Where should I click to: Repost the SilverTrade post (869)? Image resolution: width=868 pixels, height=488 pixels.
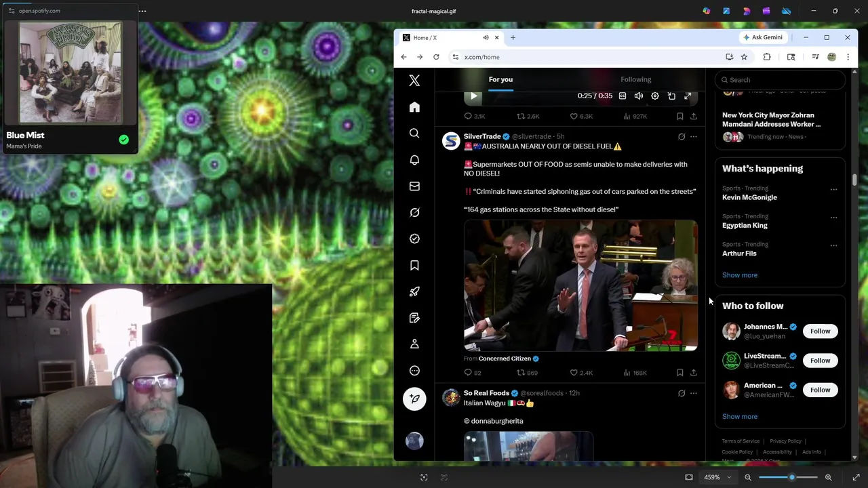(527, 373)
